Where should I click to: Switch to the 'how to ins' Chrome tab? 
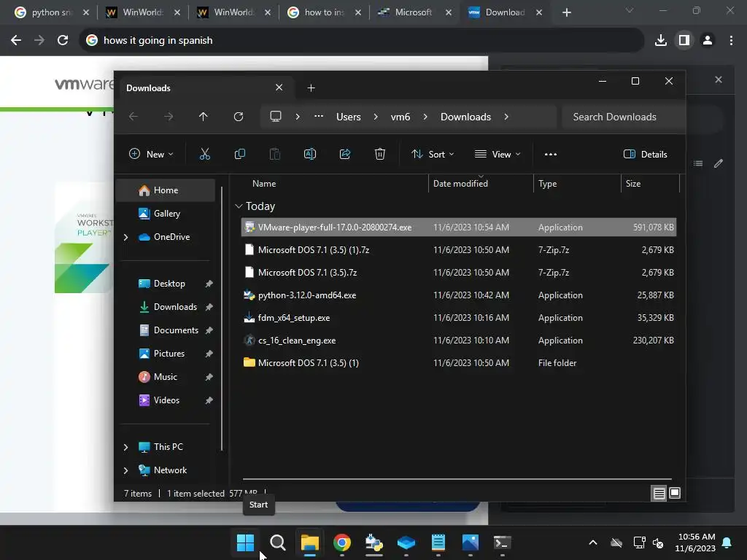pyautogui.click(x=325, y=12)
